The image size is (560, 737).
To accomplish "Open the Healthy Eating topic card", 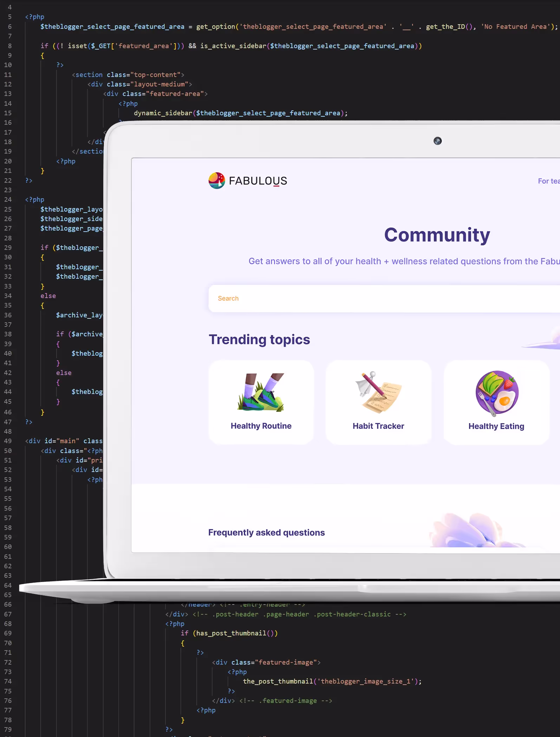I will click(496, 402).
